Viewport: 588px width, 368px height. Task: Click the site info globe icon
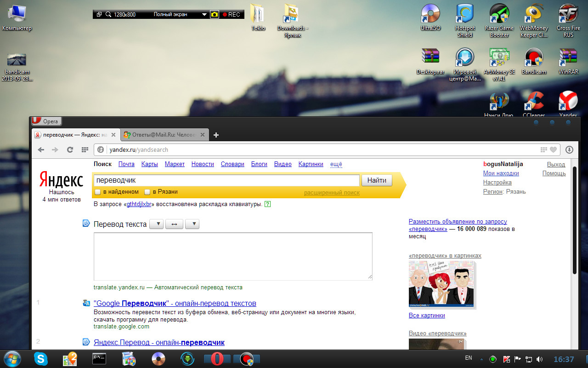[x=101, y=149]
